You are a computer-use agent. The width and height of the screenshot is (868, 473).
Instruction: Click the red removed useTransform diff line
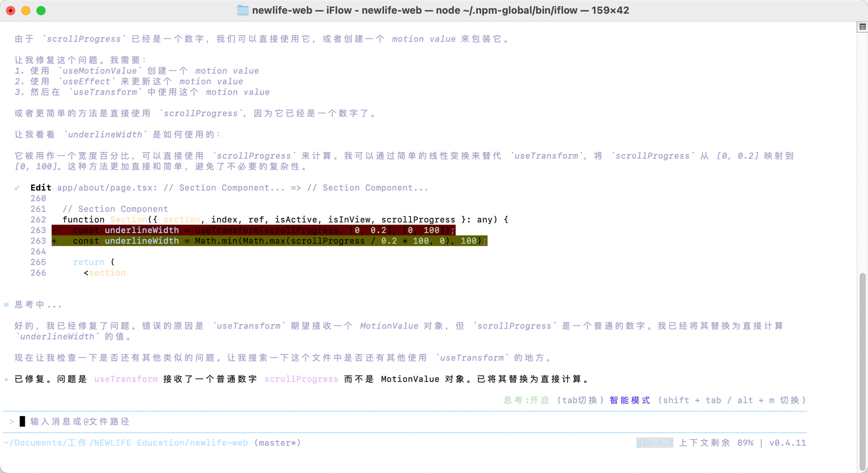253,230
